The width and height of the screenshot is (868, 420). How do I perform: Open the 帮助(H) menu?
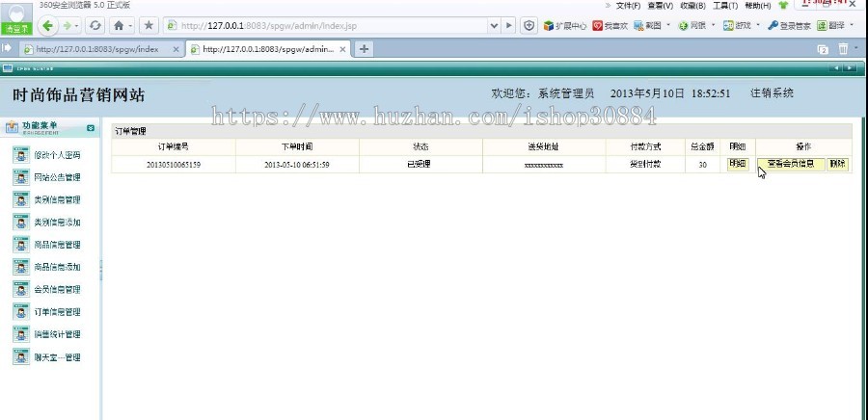click(x=758, y=6)
